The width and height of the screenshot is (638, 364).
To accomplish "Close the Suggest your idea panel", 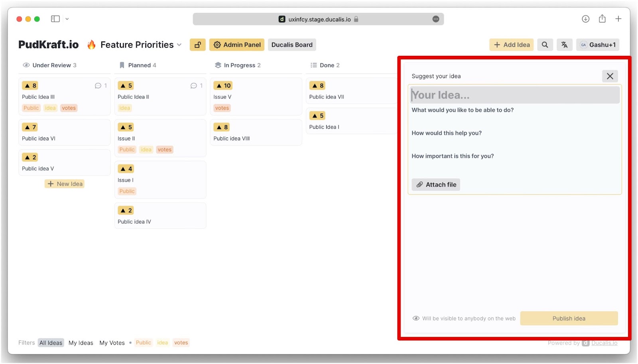I will (x=610, y=76).
